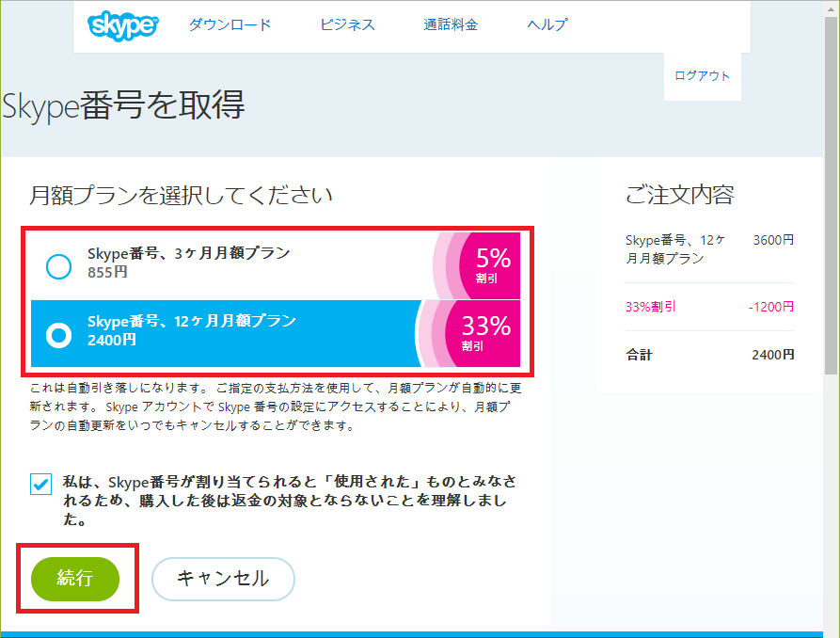Select the 3ヶ月月額プラン radio button

pos(58,266)
